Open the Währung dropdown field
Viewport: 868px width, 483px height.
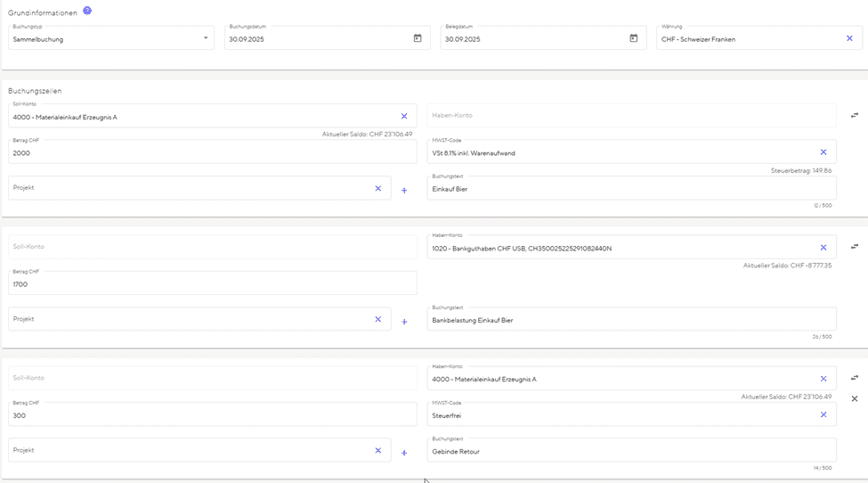coord(748,38)
